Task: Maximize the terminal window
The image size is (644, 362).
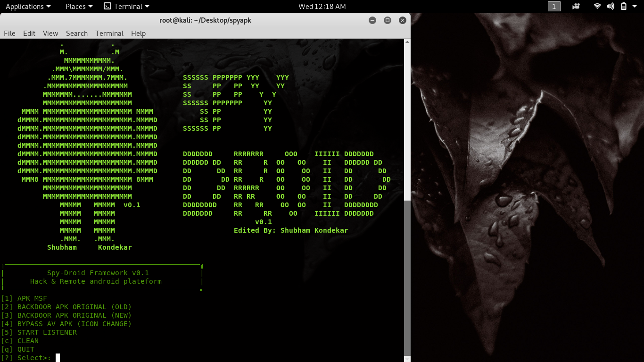Action: coord(388,20)
